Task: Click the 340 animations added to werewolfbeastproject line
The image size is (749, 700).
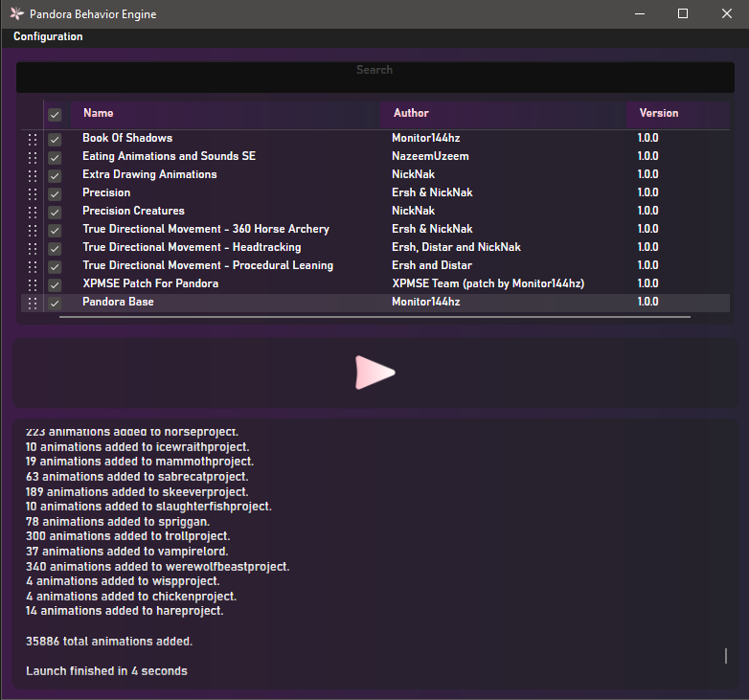Action: click(x=158, y=567)
